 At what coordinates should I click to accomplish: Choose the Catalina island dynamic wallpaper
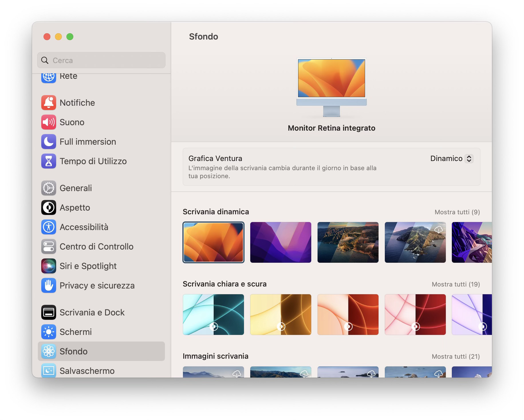(415, 242)
